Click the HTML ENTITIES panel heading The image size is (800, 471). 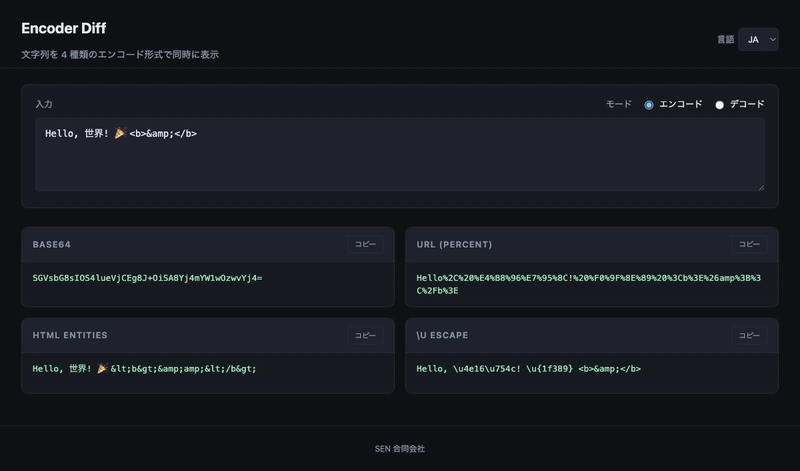(x=70, y=335)
